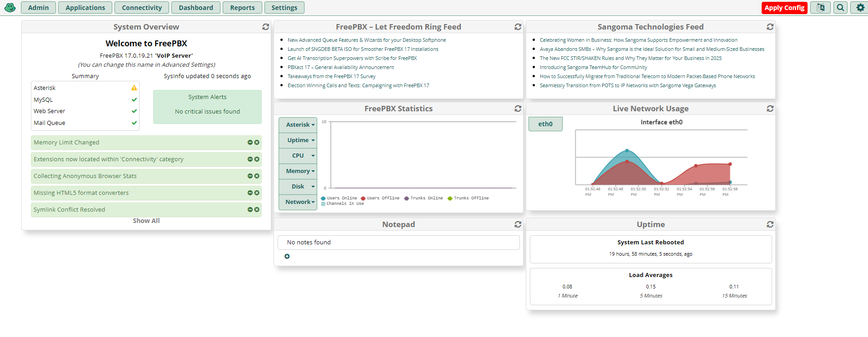The height and width of the screenshot is (337, 868).
Task: Click the Web Server green check icon
Action: [134, 111]
